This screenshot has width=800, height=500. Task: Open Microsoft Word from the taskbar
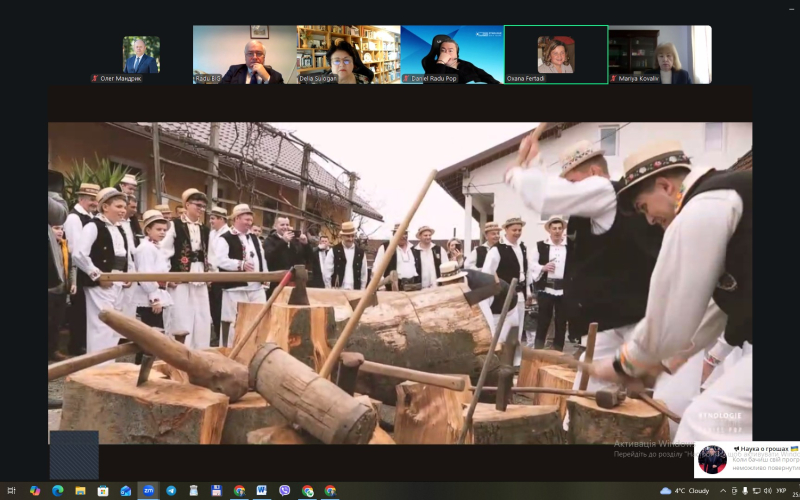pos(261,490)
